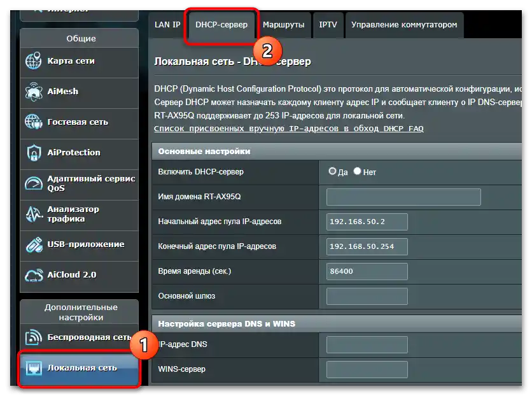The width and height of the screenshot is (532, 396).
Task: Click the Имя домена RT-AX95Q input field
Action: (403, 197)
